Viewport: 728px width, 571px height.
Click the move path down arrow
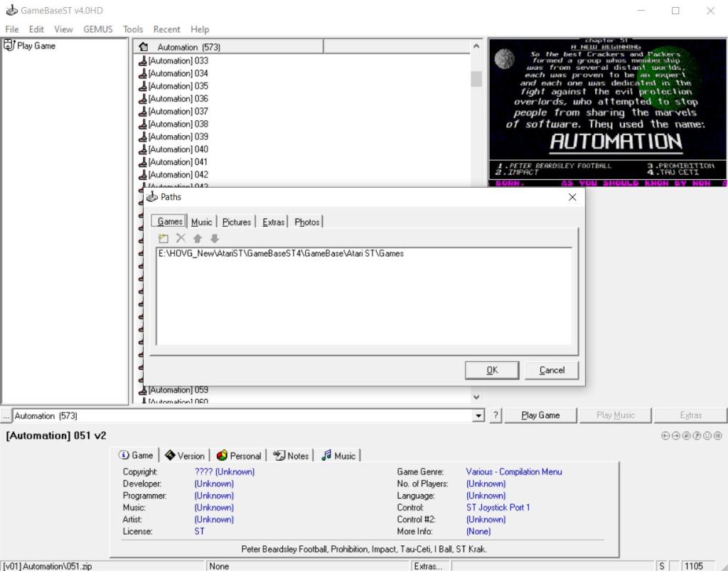(x=215, y=239)
